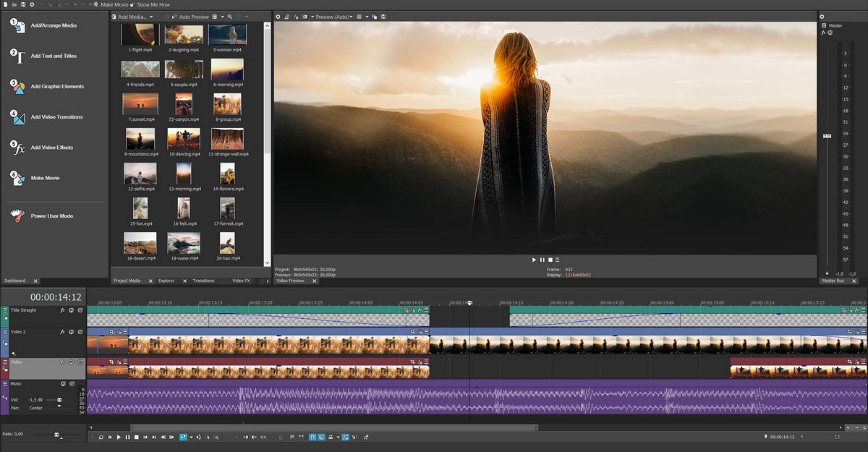Image resolution: width=868 pixels, height=452 pixels.
Task: Switch to the Explorer tab
Action: pyautogui.click(x=168, y=281)
